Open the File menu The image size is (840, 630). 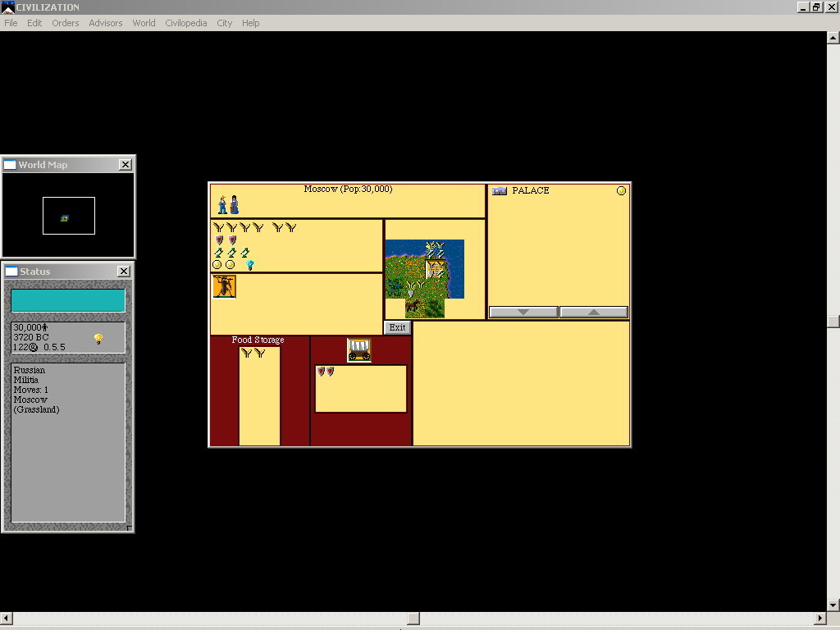coord(11,23)
